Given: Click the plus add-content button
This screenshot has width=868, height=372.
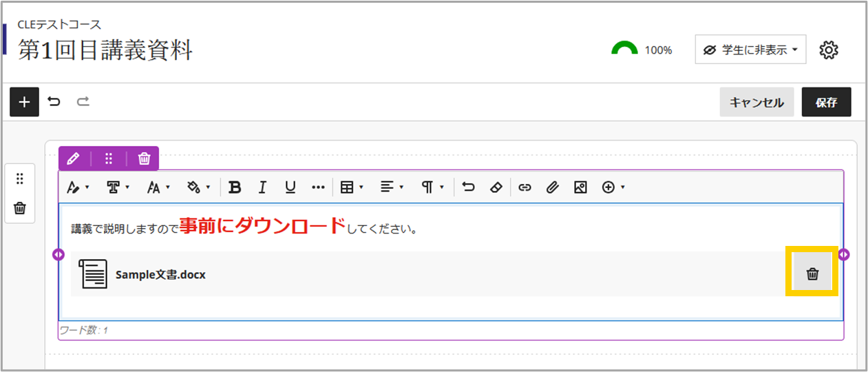Looking at the screenshot, I should click(x=24, y=102).
